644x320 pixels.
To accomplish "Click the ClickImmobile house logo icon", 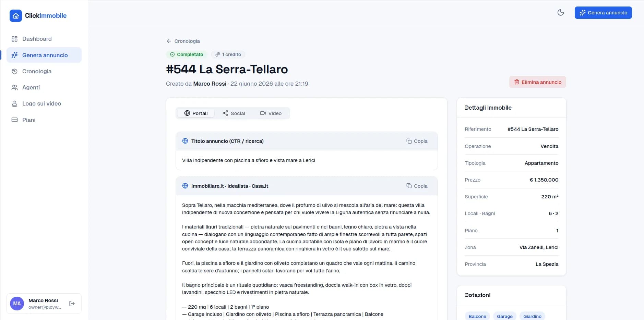I will [x=16, y=16].
